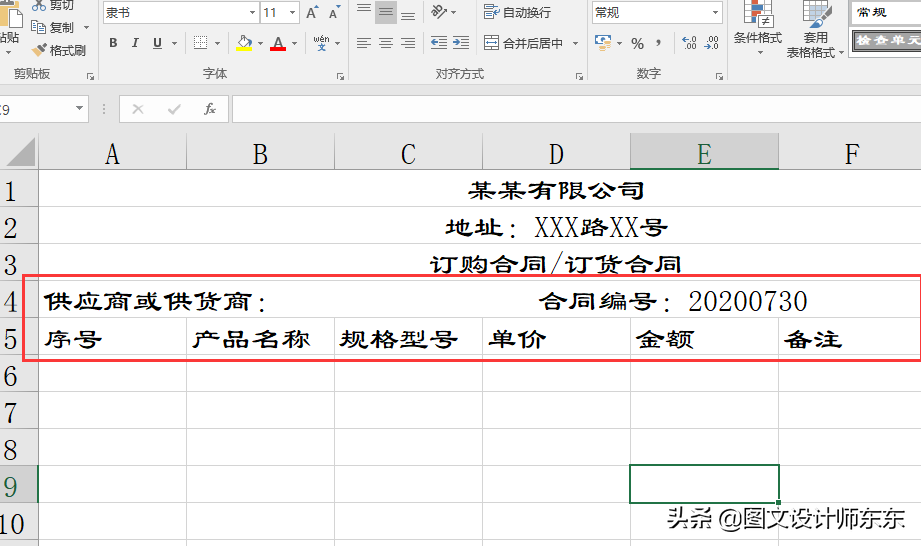Toggle middle vertical alignment
921x546 pixels.
click(x=386, y=11)
